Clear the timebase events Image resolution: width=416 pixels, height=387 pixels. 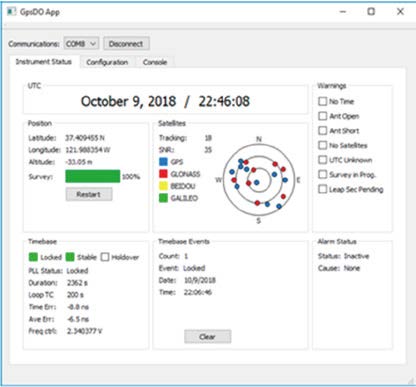[207, 337]
